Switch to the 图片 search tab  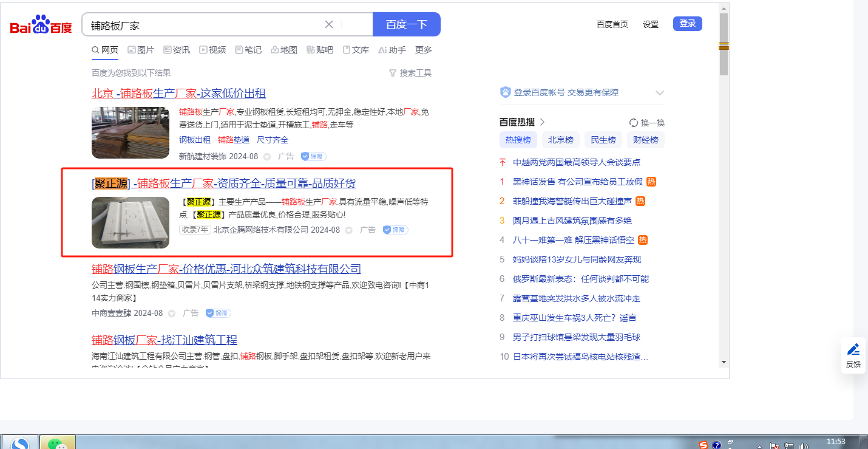pyautogui.click(x=141, y=50)
